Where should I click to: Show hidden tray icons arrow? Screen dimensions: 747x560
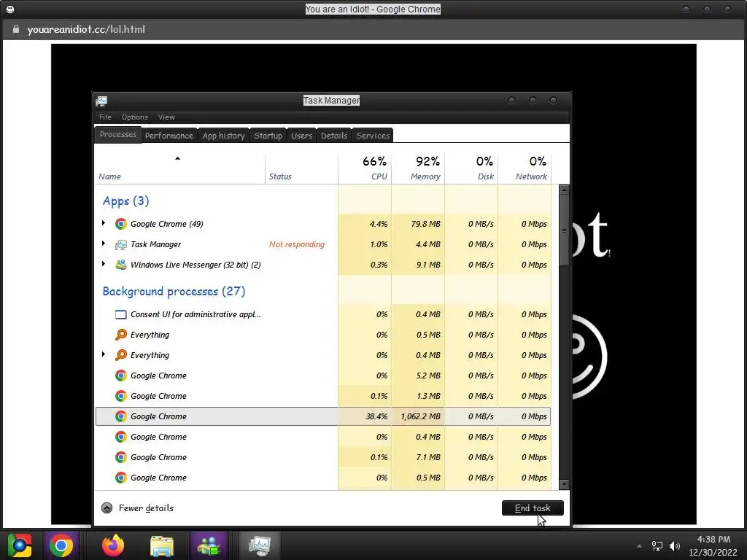click(639, 546)
